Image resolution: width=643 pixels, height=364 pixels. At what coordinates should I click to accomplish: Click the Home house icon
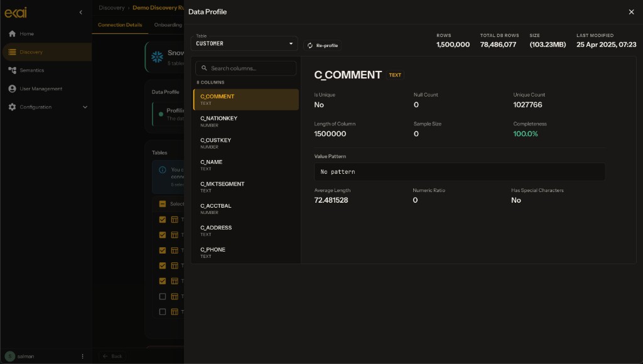[13, 34]
